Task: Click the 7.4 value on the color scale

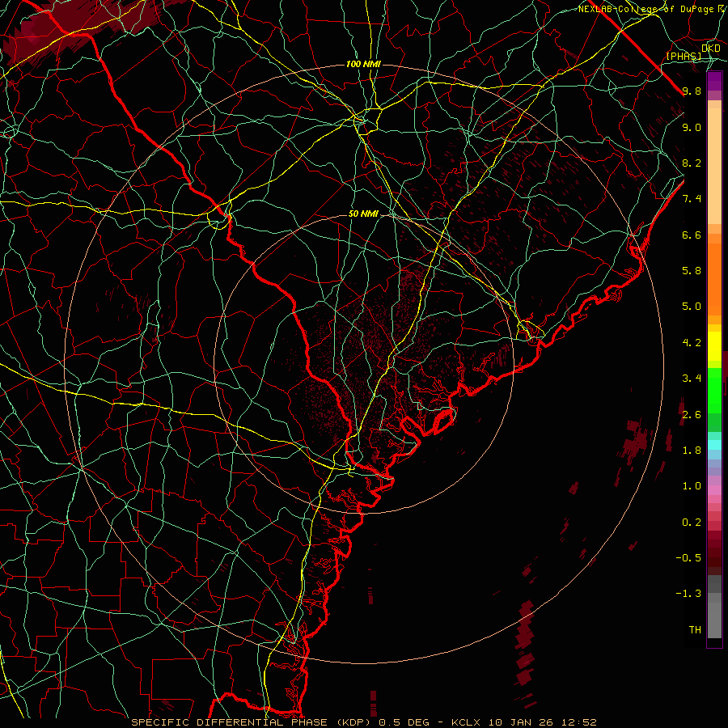Action: [x=692, y=199]
